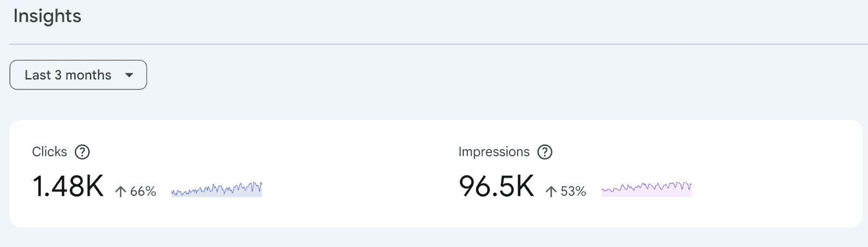This screenshot has width=868, height=247.
Task: Click the purple Impressions sparkline chart
Action: click(646, 189)
